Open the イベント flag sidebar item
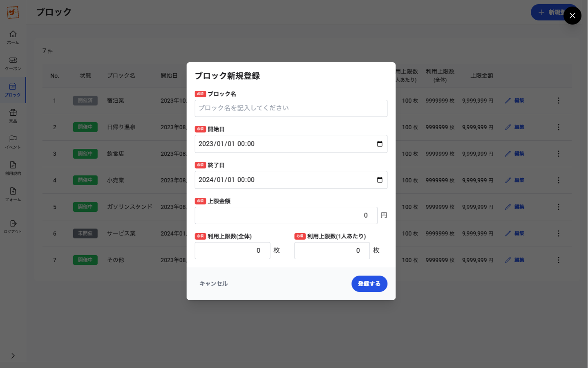 [13, 142]
